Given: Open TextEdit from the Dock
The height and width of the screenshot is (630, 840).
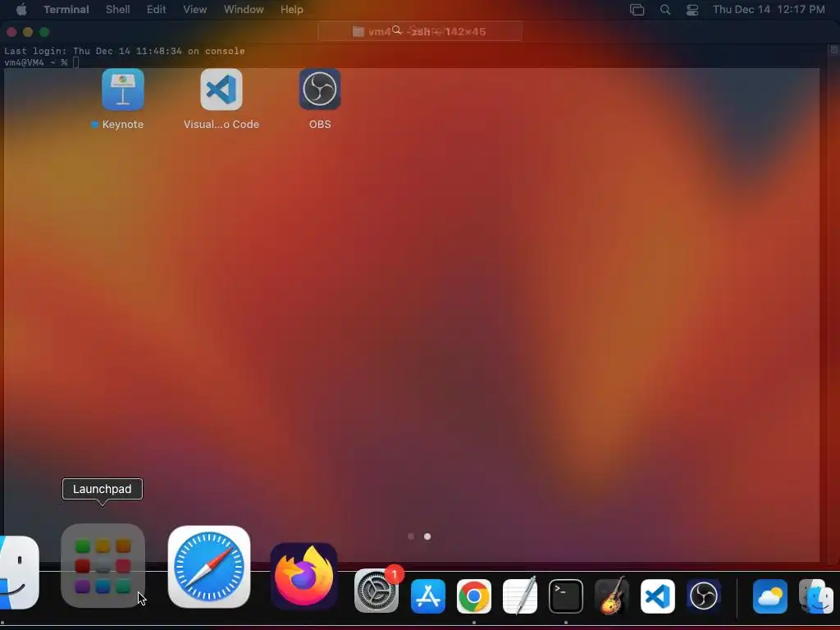Looking at the screenshot, I should tap(519, 596).
